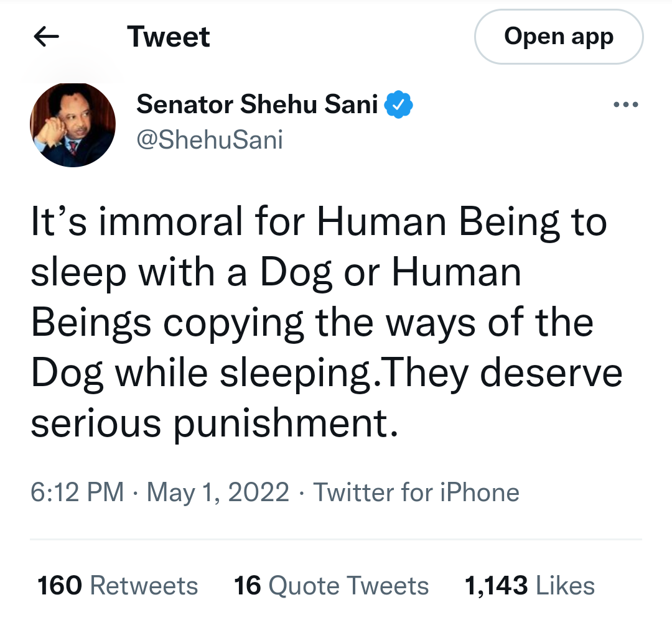Show who Likes this tweet
This screenshot has width=672, height=628.
(530, 586)
